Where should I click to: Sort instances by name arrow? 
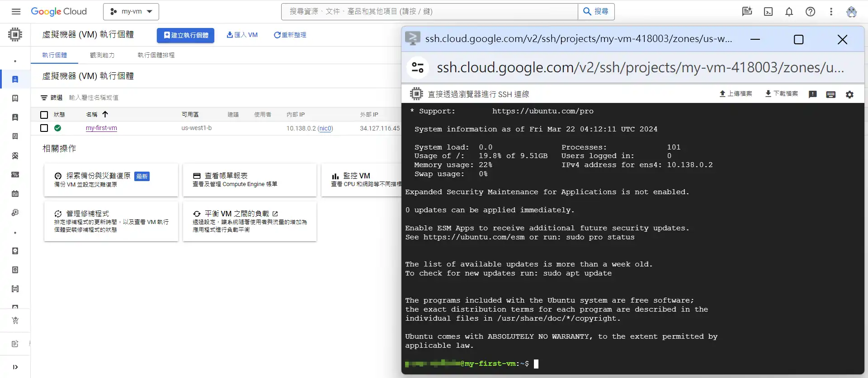(x=105, y=115)
